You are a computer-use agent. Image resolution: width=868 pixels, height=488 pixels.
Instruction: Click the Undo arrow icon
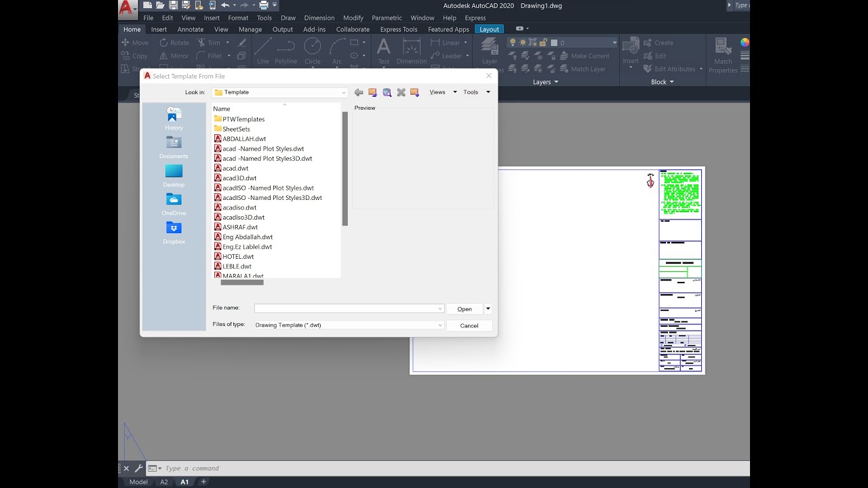click(x=225, y=5)
